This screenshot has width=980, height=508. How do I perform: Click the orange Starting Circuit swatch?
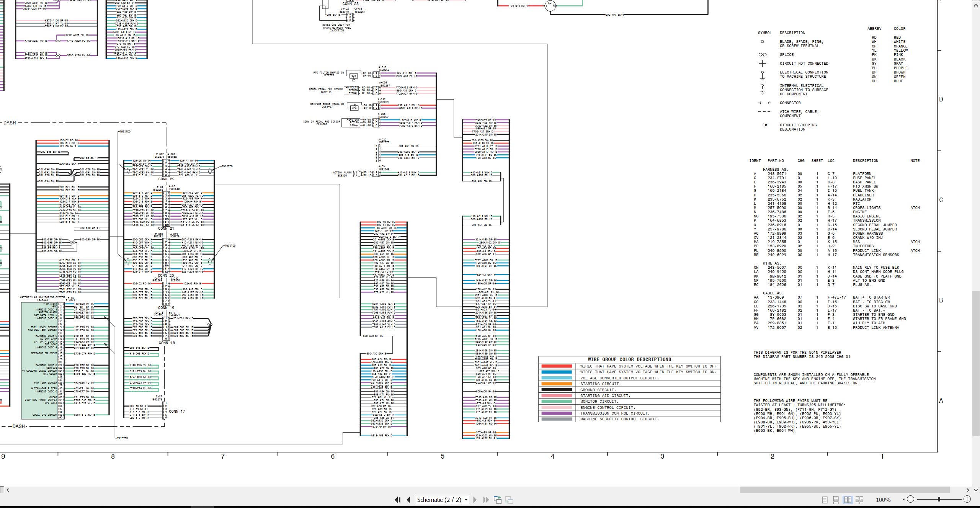(x=557, y=384)
